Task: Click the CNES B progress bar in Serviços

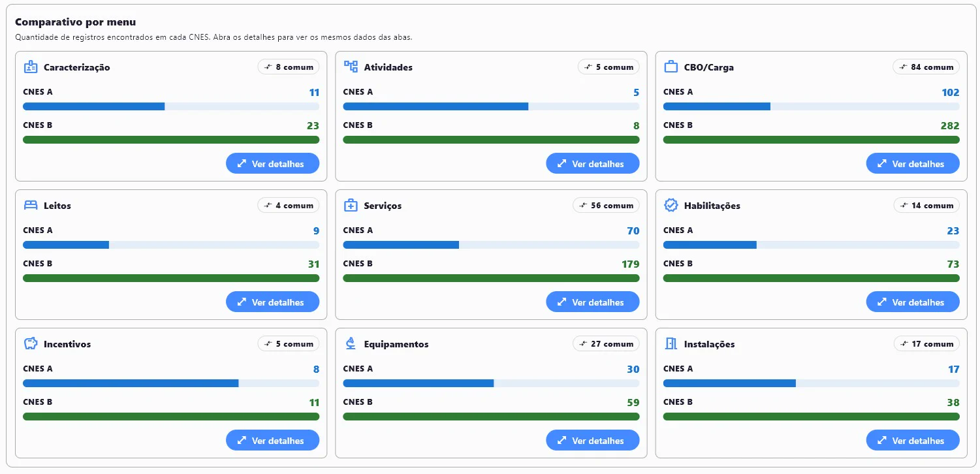Action: coord(491,278)
